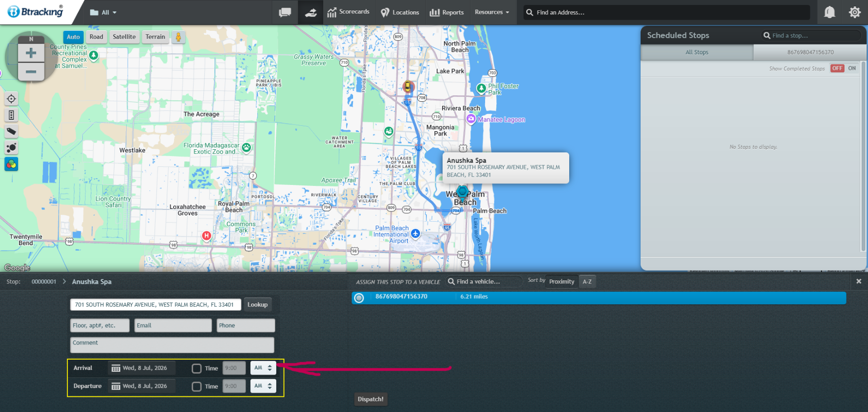Expand the All groups dropdown

103,12
